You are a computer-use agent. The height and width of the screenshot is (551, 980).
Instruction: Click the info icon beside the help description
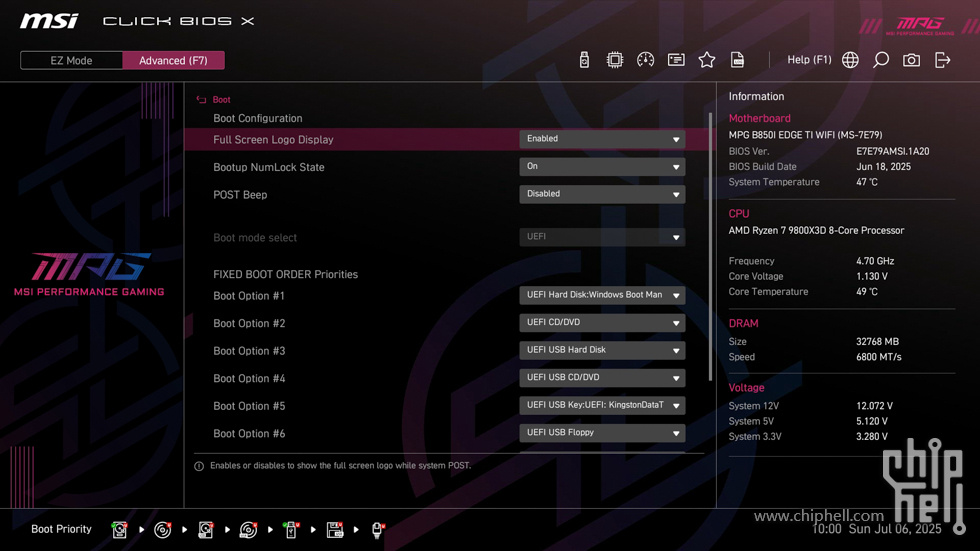click(x=199, y=466)
